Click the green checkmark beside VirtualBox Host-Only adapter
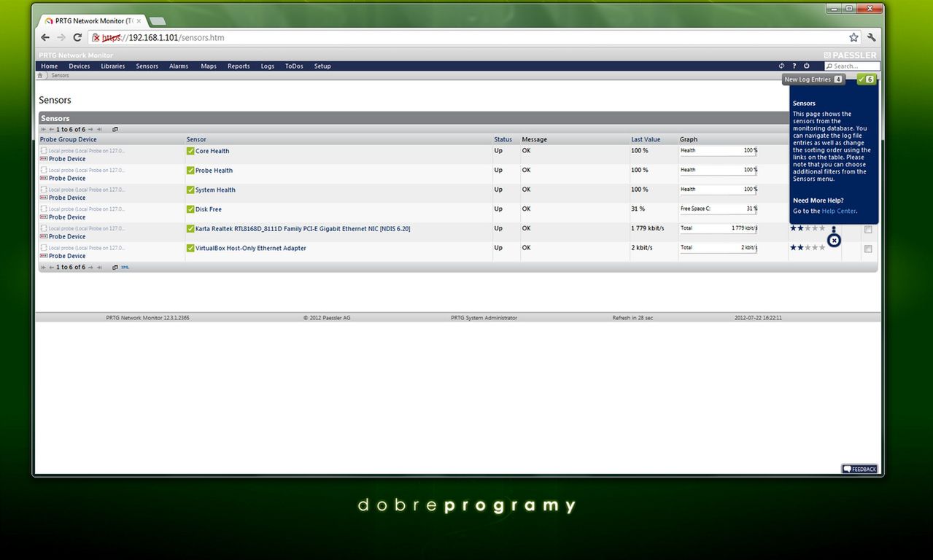Image resolution: width=933 pixels, height=560 pixels. (190, 248)
